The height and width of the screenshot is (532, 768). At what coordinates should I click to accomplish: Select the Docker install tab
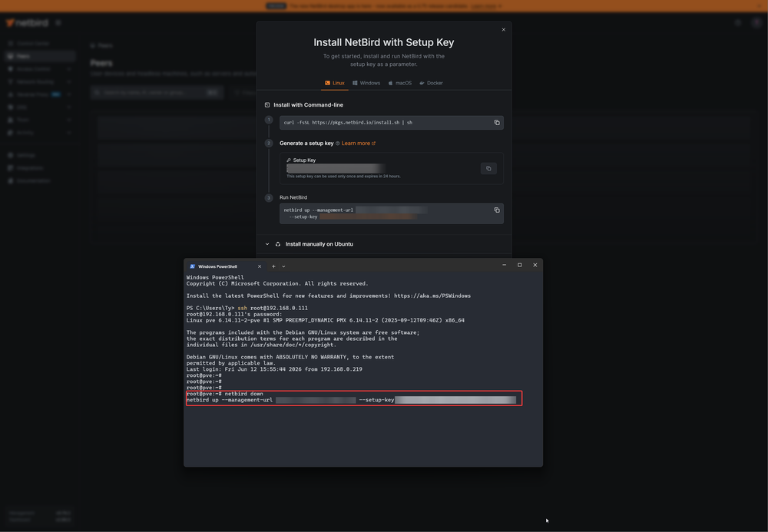pos(431,83)
